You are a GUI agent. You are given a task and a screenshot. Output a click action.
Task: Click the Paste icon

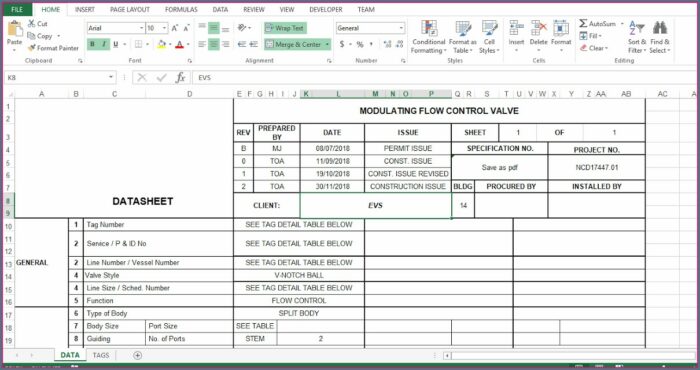pos(14,30)
